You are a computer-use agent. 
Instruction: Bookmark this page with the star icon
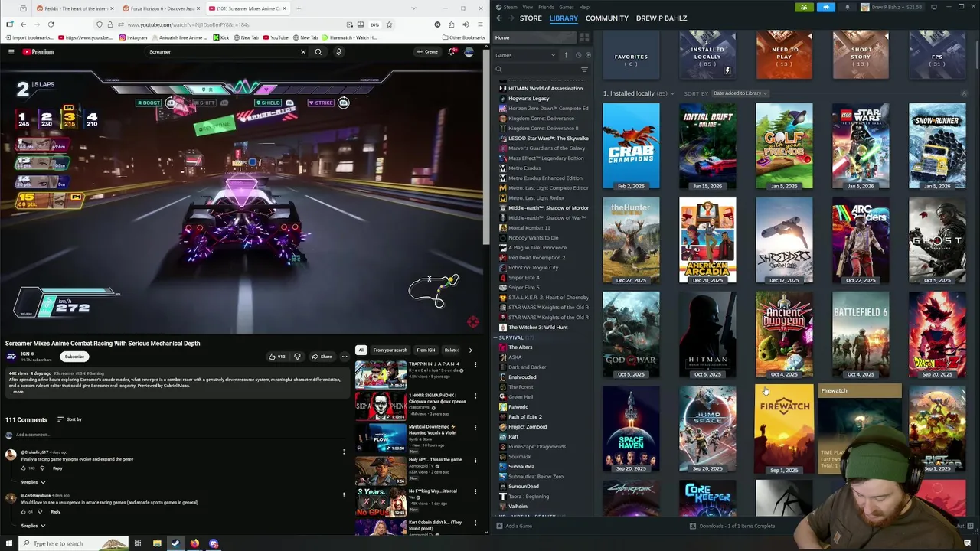[x=389, y=24]
